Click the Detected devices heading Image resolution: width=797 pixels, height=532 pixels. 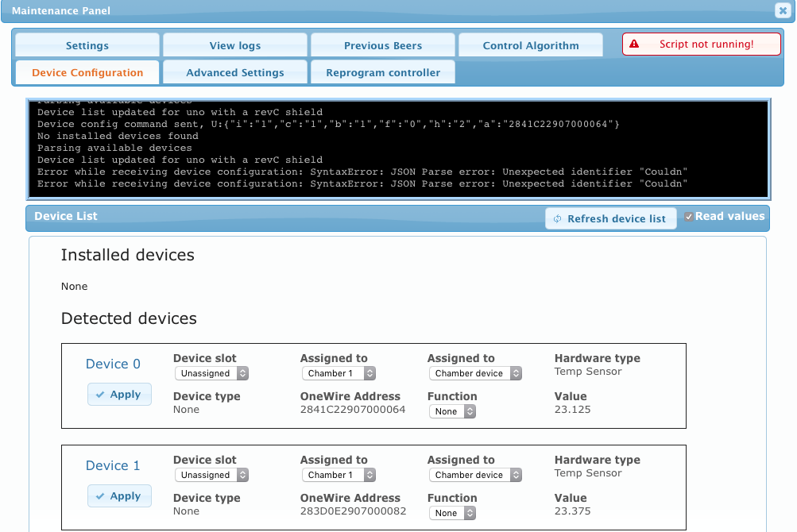tap(129, 318)
